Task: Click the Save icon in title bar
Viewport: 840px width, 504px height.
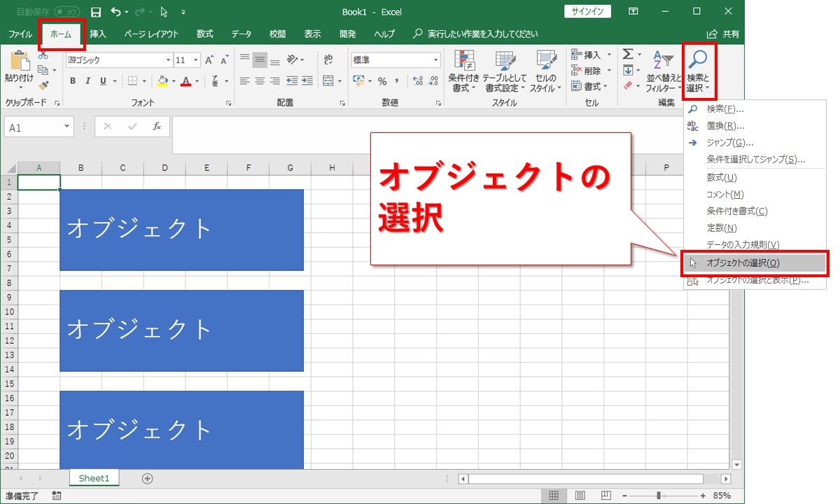Action: point(96,12)
